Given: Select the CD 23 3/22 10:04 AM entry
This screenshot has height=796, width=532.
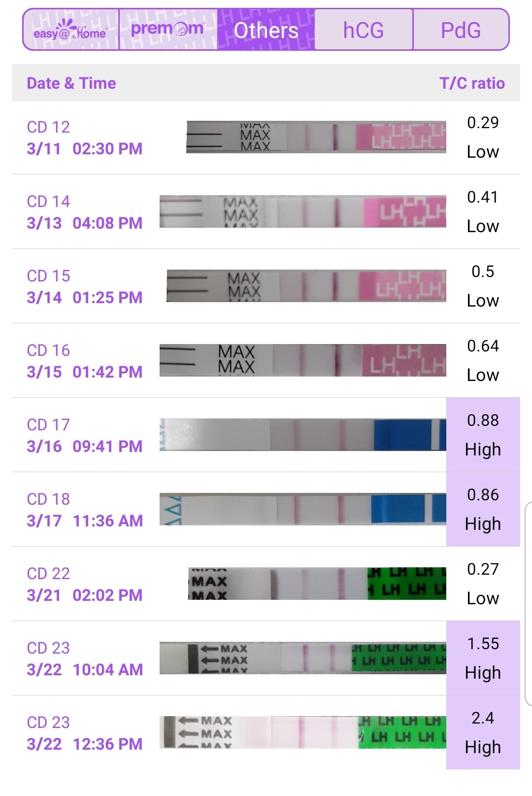Looking at the screenshot, I should click(x=266, y=658).
